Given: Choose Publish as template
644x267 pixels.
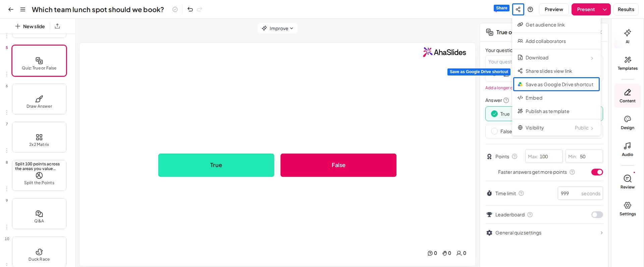Looking at the screenshot, I should click(556, 111).
